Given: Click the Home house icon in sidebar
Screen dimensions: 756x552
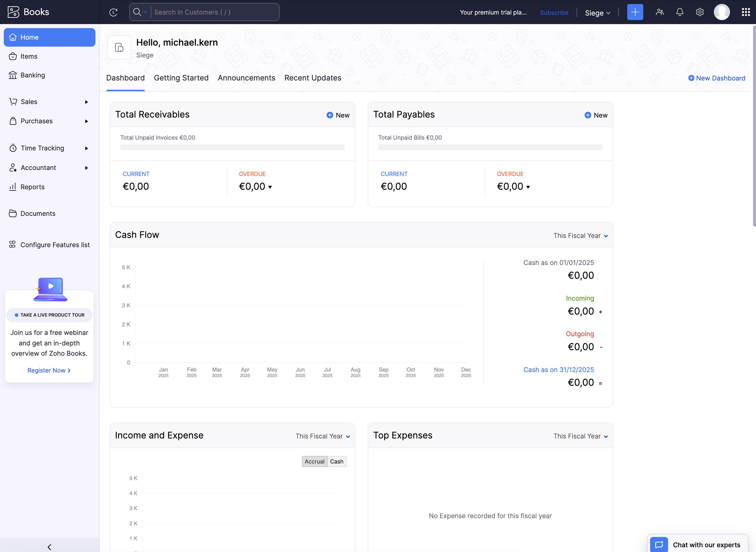Looking at the screenshot, I should pos(13,37).
